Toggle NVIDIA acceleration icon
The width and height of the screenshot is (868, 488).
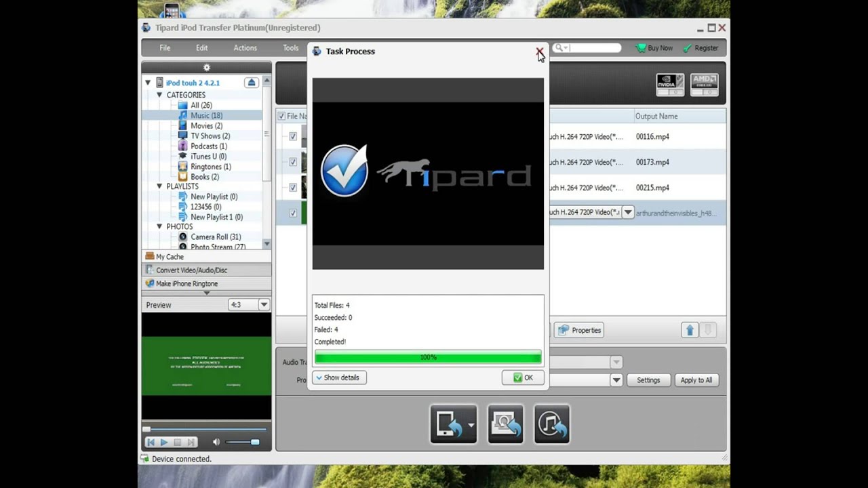point(670,85)
